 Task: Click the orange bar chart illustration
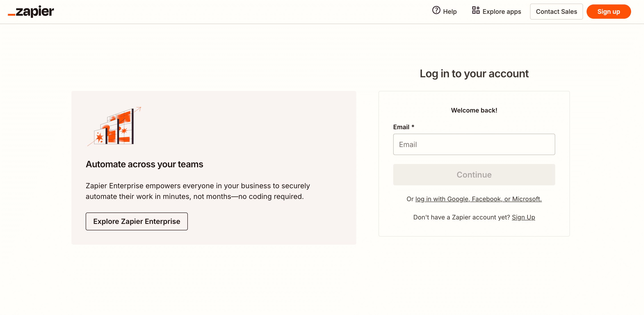point(114,127)
